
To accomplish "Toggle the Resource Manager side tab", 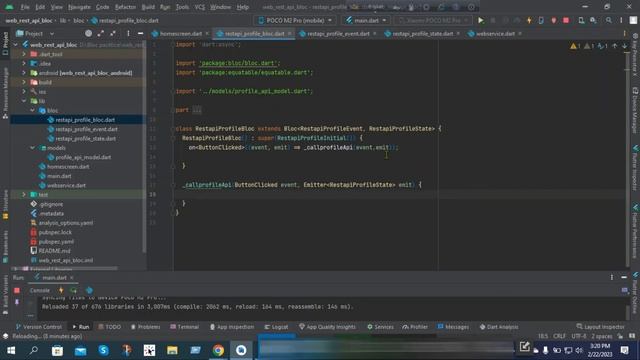I will pyautogui.click(x=5, y=93).
